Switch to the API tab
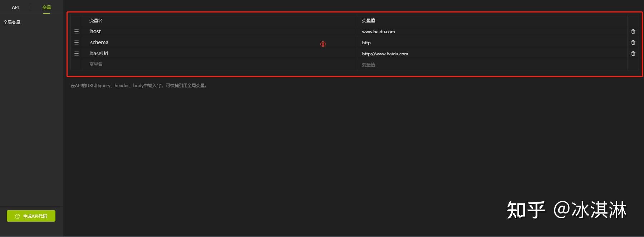The height and width of the screenshot is (237, 644). tap(15, 7)
